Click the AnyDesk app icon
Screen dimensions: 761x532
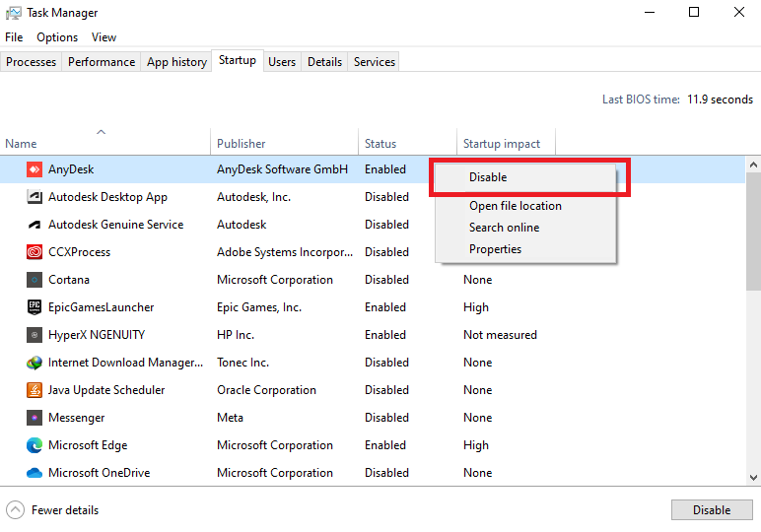click(34, 169)
